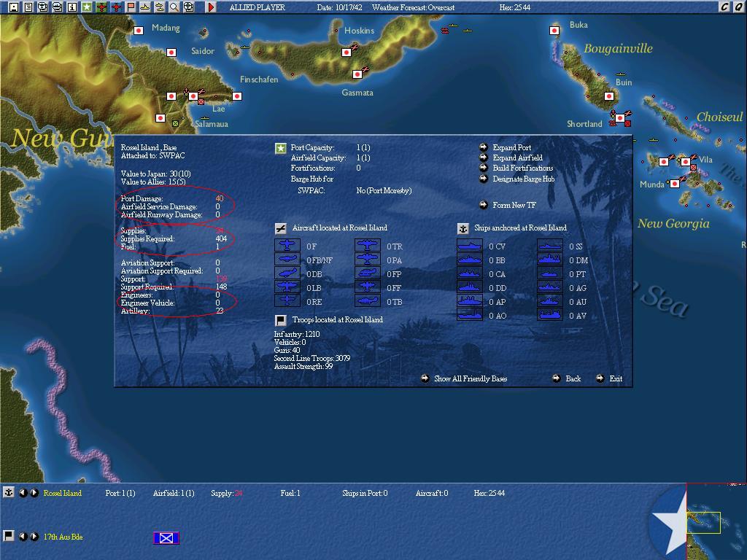747x560 pixels.
Task: Select the red flag toolbar icon
Action: pyautogui.click(x=131, y=7)
